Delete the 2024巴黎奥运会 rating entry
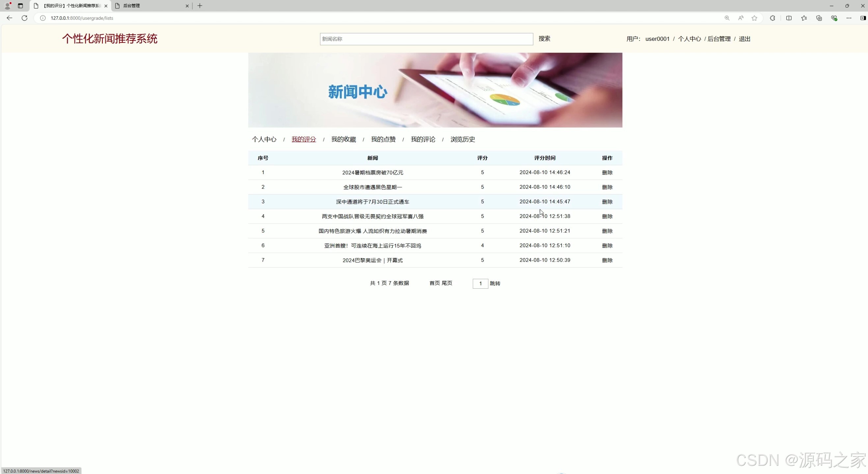This screenshot has width=868, height=474. click(607, 260)
